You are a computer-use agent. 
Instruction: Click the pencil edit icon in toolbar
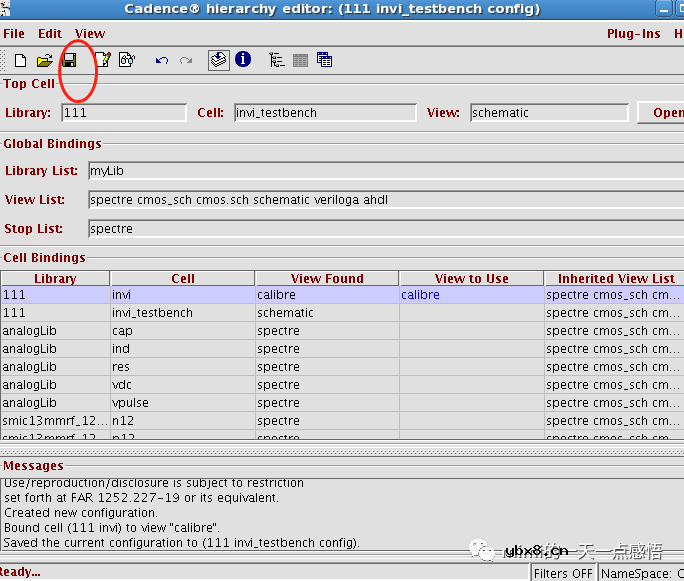tap(102, 61)
